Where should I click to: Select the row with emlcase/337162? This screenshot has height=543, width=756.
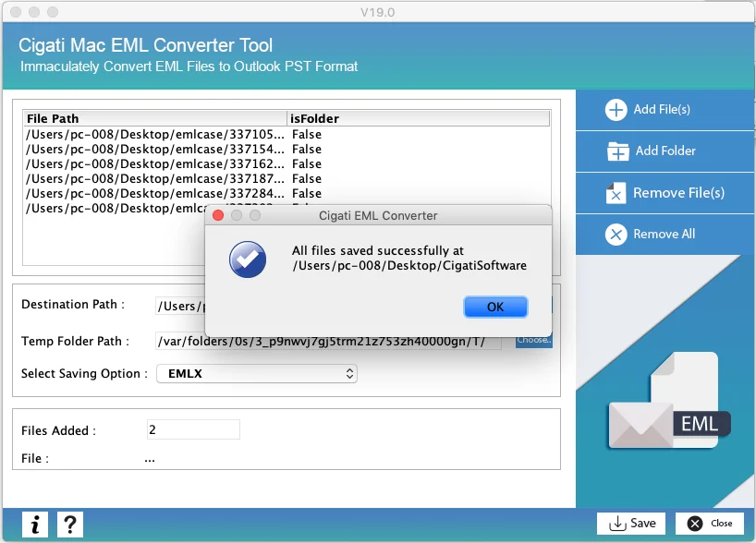point(287,163)
